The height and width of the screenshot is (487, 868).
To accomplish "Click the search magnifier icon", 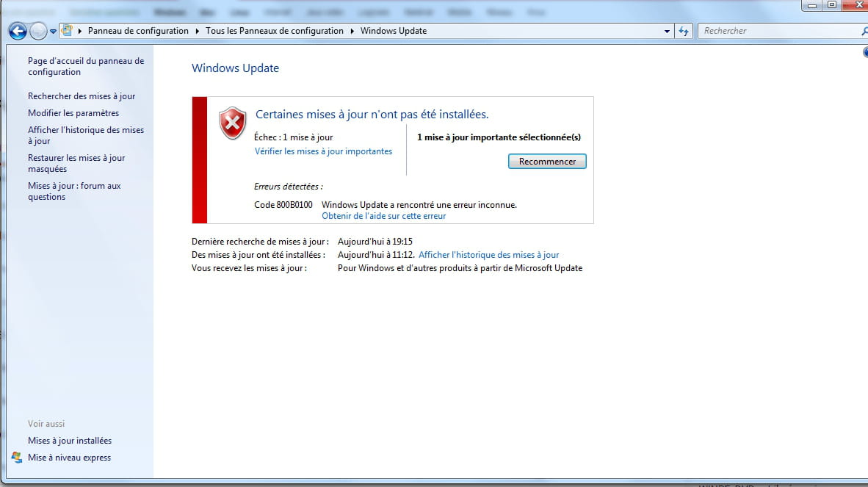I will (x=864, y=32).
